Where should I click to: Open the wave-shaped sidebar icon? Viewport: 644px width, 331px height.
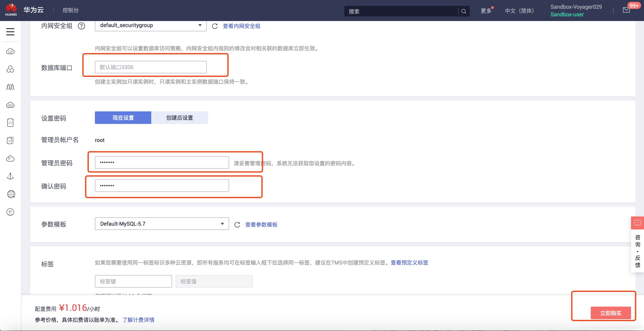pyautogui.click(x=10, y=87)
